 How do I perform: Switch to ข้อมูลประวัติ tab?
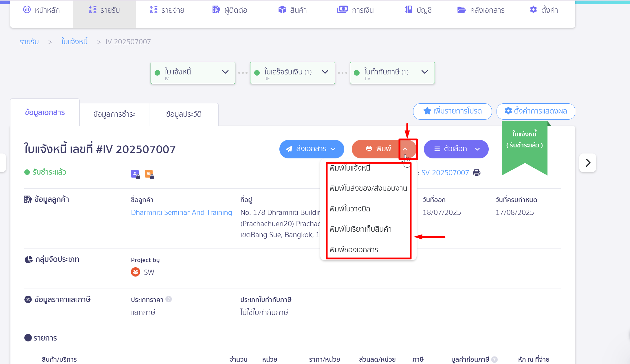tap(184, 114)
